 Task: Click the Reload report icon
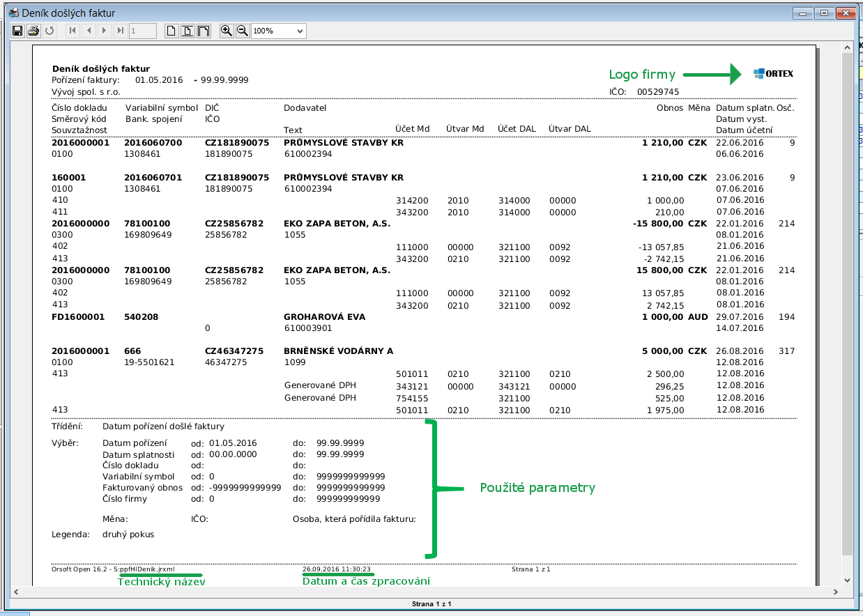[x=49, y=31]
